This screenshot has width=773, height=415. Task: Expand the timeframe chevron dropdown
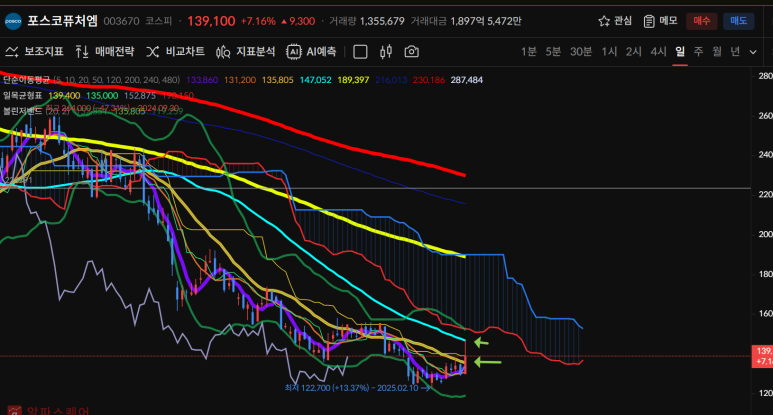753,52
